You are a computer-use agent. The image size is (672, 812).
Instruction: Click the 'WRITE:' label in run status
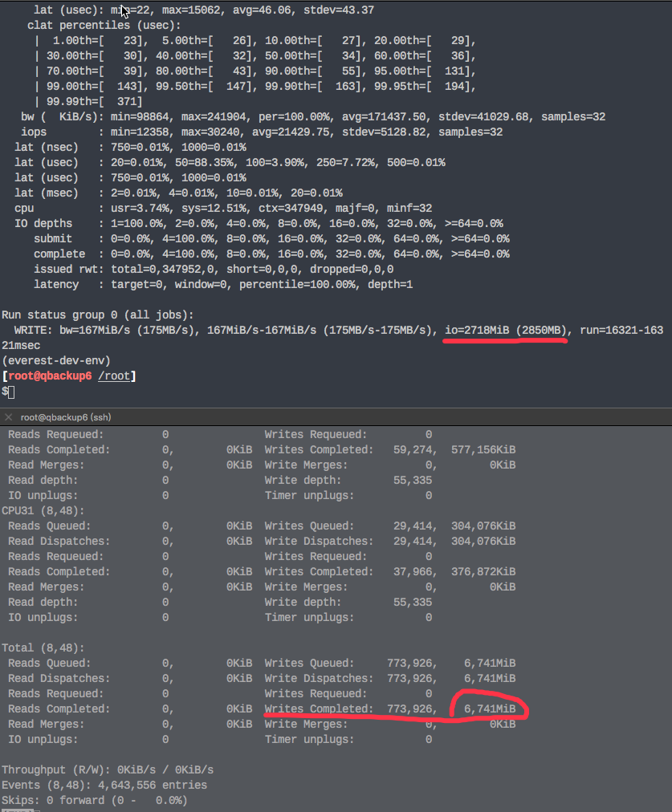[x=34, y=330]
